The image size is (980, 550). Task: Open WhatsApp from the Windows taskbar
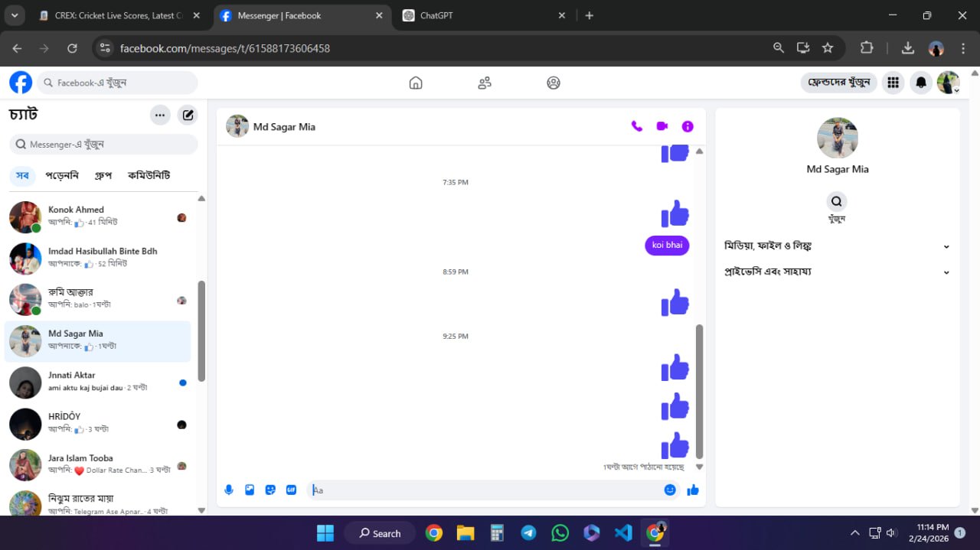tap(560, 533)
